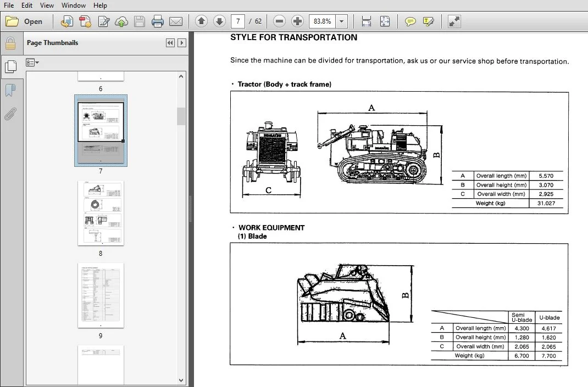
Task: Click the Save floppy disk icon
Action: coord(139,21)
